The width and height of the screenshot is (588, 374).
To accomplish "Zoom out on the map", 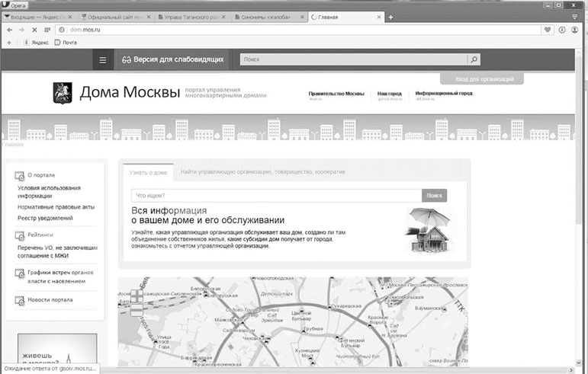I will click(137, 310).
